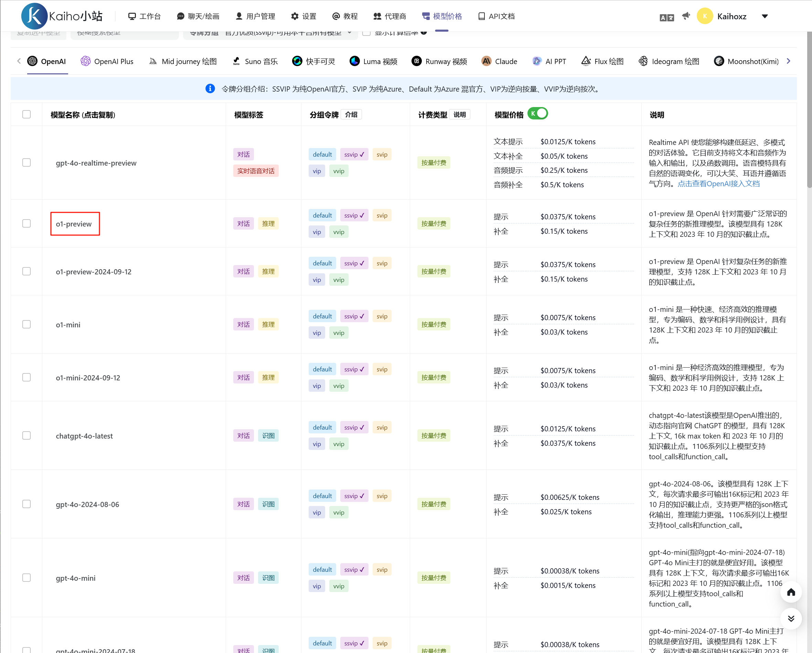Viewport: 812px width, 653px height.
Task: Switch to the OpenAI Plus tab
Action: pyautogui.click(x=107, y=61)
